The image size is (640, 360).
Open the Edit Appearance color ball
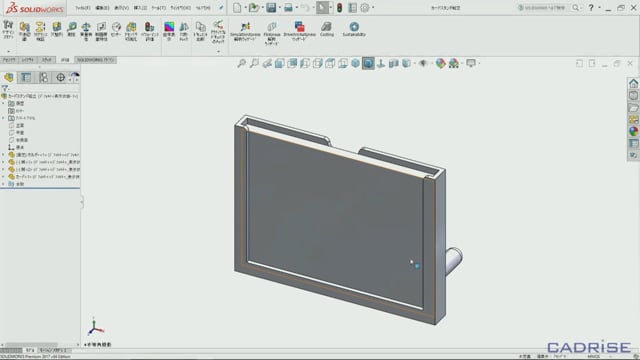coord(440,63)
